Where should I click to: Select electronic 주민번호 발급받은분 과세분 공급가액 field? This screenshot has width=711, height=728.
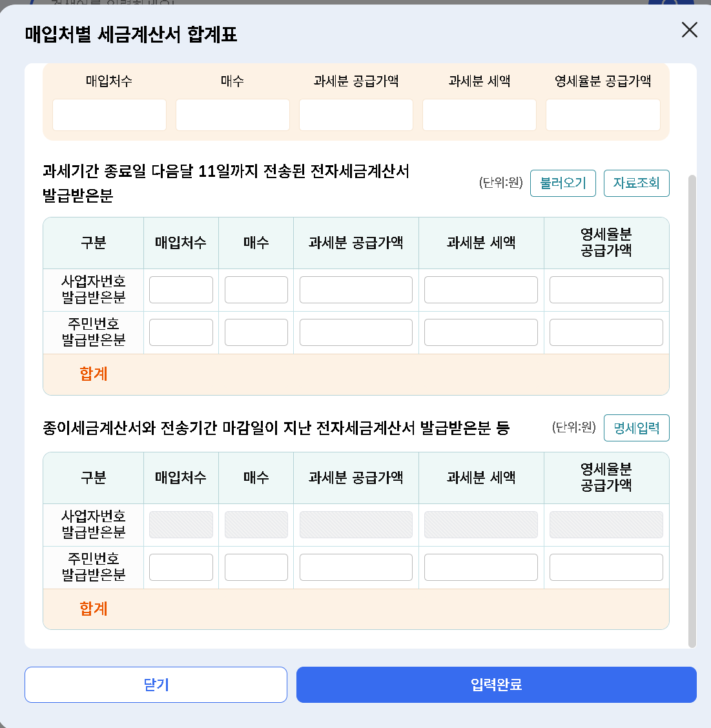click(356, 332)
